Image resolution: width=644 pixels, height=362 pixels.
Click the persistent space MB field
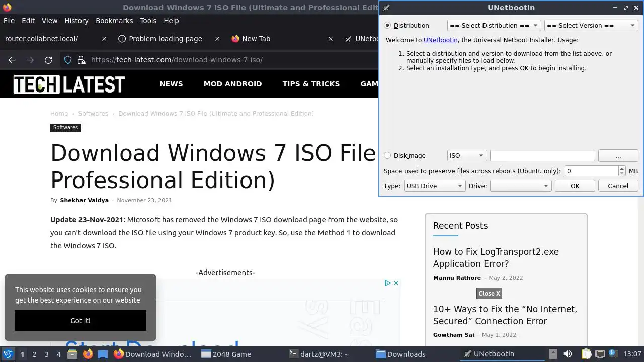click(592, 171)
